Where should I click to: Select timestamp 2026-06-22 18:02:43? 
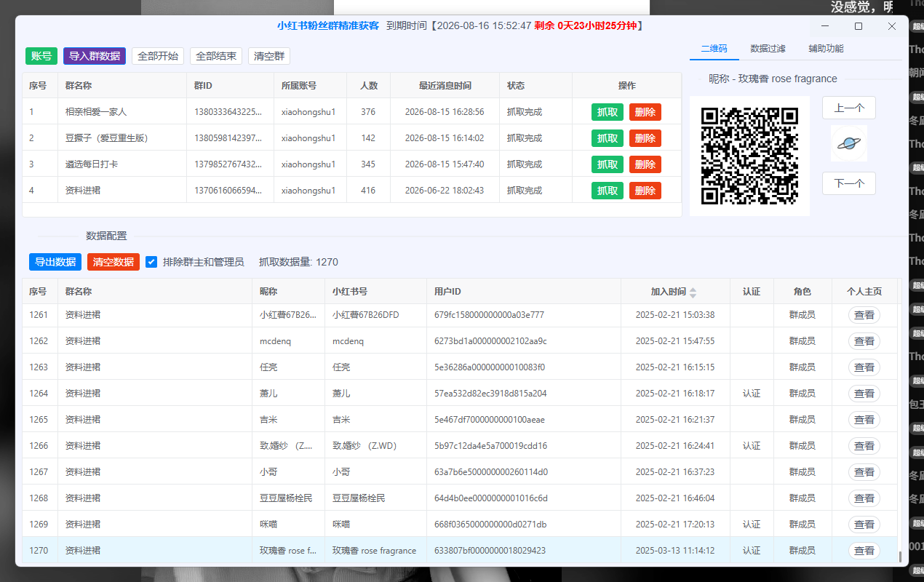[445, 191]
